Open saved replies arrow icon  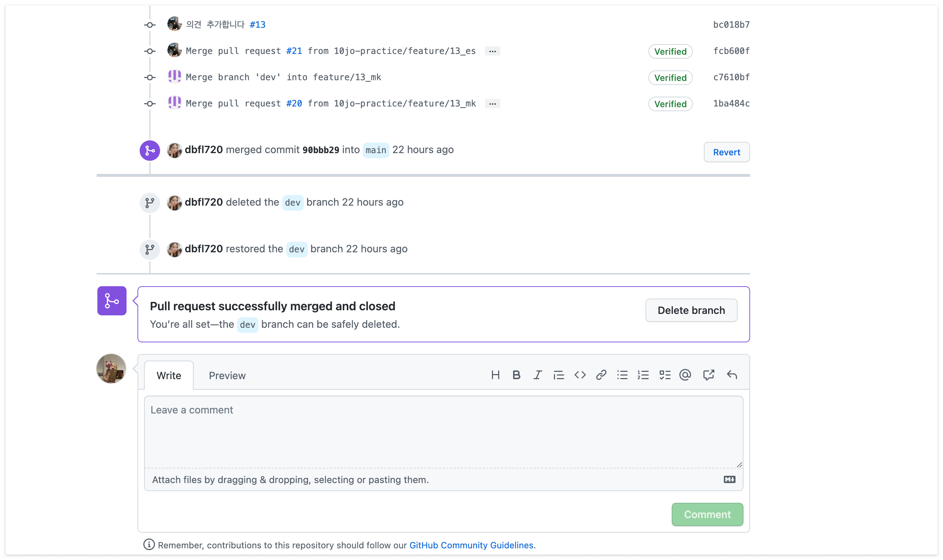tap(732, 375)
